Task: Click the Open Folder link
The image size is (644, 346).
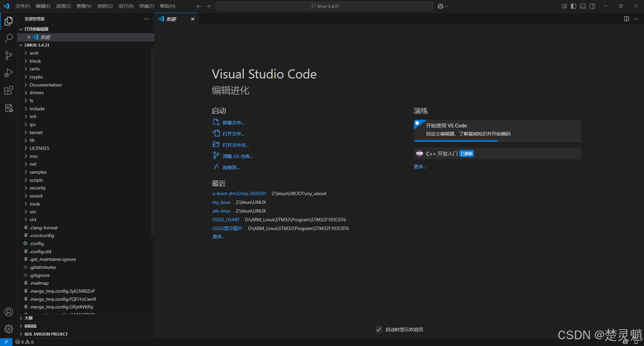Action: click(x=235, y=145)
